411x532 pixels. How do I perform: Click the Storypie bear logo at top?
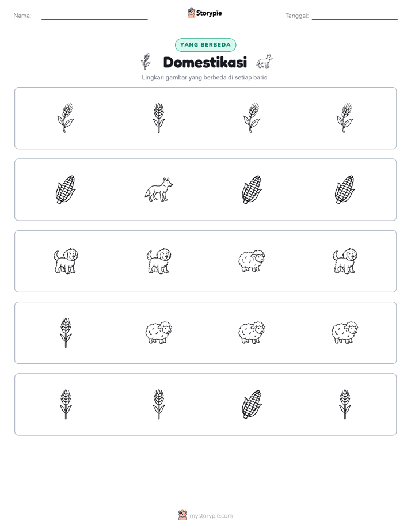coord(192,13)
